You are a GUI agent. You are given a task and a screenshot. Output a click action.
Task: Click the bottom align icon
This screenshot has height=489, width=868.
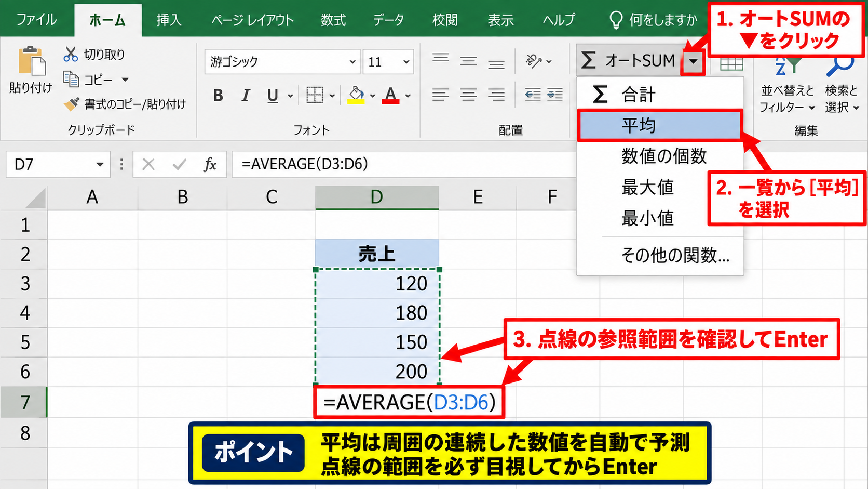tap(496, 62)
